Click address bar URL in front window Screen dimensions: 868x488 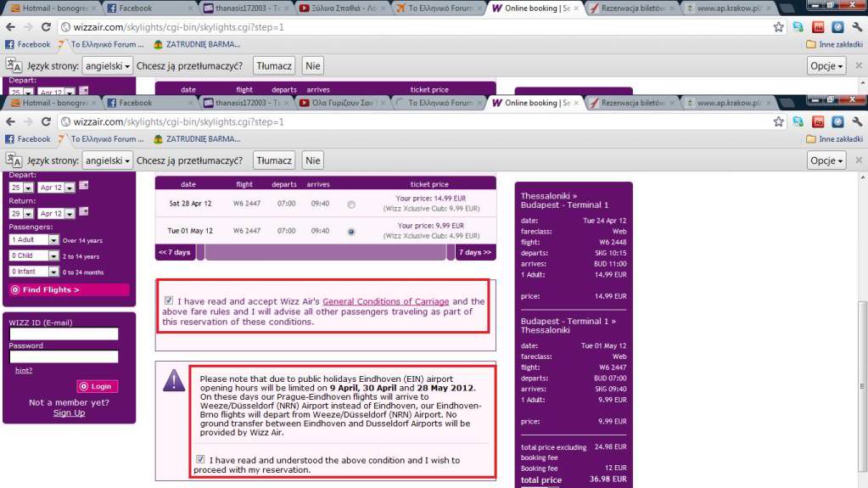click(x=178, y=121)
